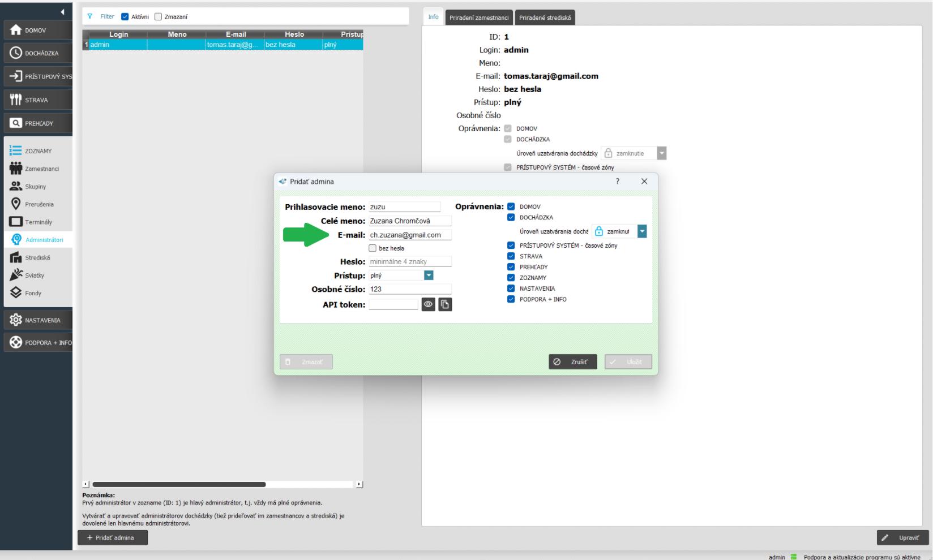
Task: Open Zamestnanci in the sidebar
Action: click(41, 169)
